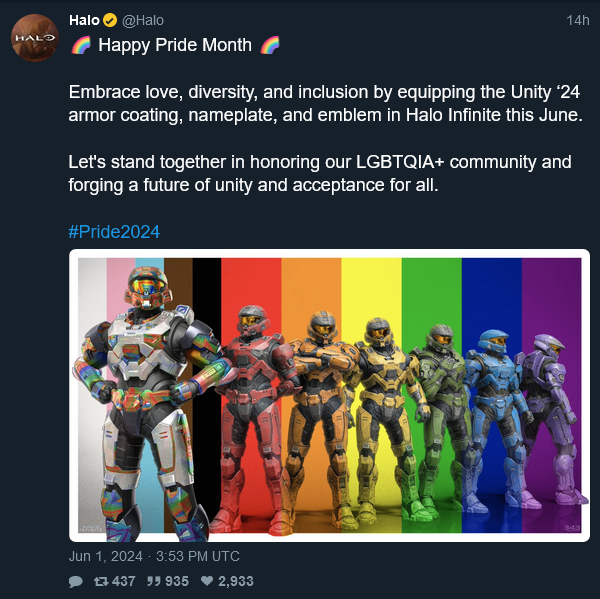
Task: Click the gold verified badge next to Halo
Action: pos(110,20)
